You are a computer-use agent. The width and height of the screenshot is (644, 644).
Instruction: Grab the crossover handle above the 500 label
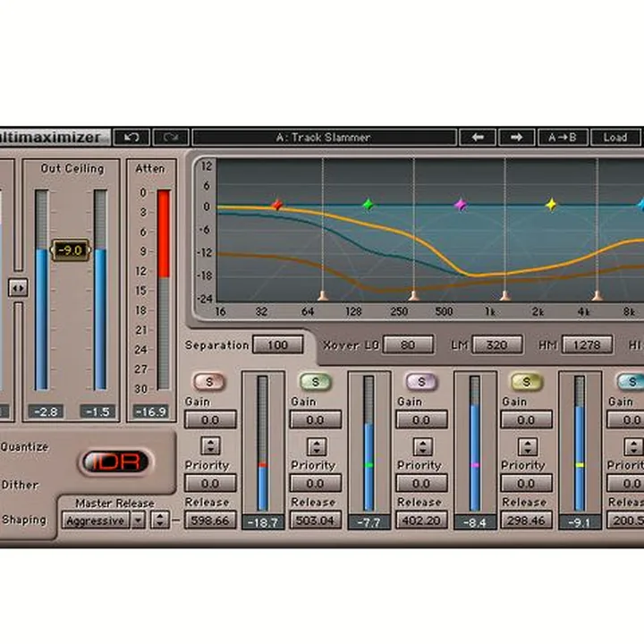click(414, 296)
